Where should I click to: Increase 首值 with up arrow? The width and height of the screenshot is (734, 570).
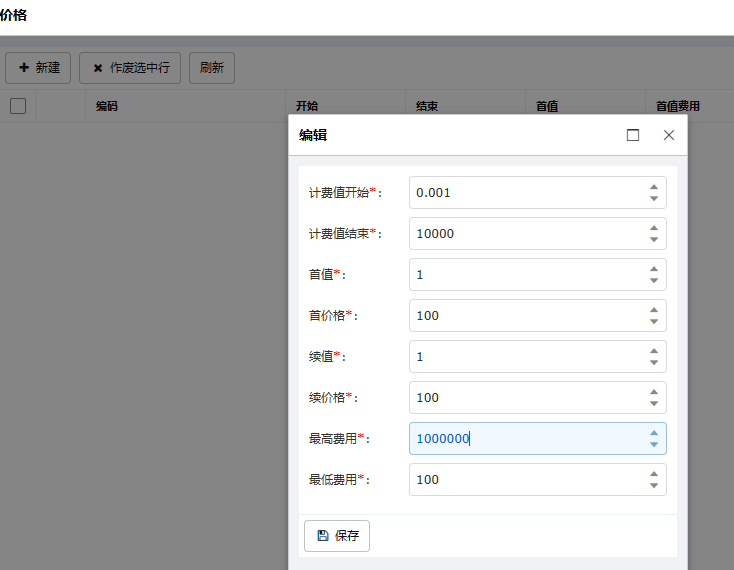point(654,269)
